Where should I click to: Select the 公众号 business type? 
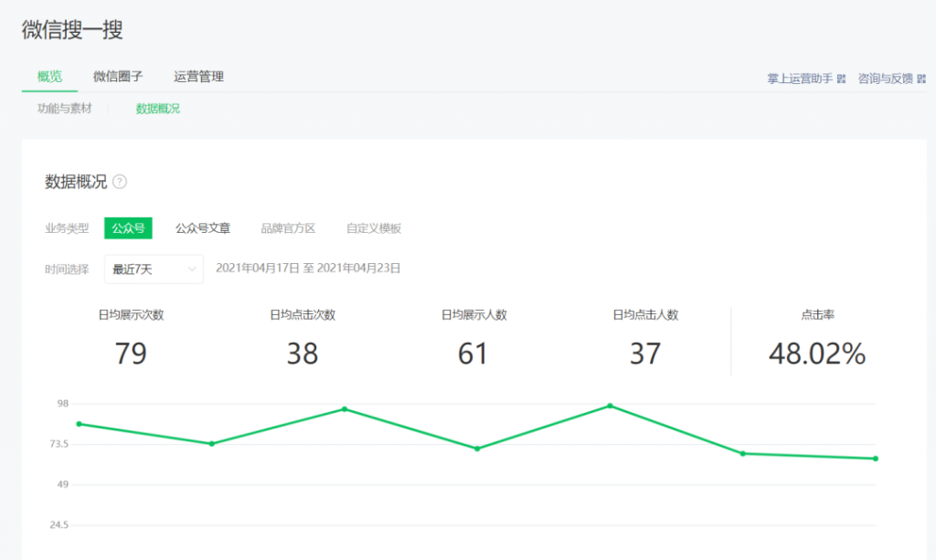128,227
